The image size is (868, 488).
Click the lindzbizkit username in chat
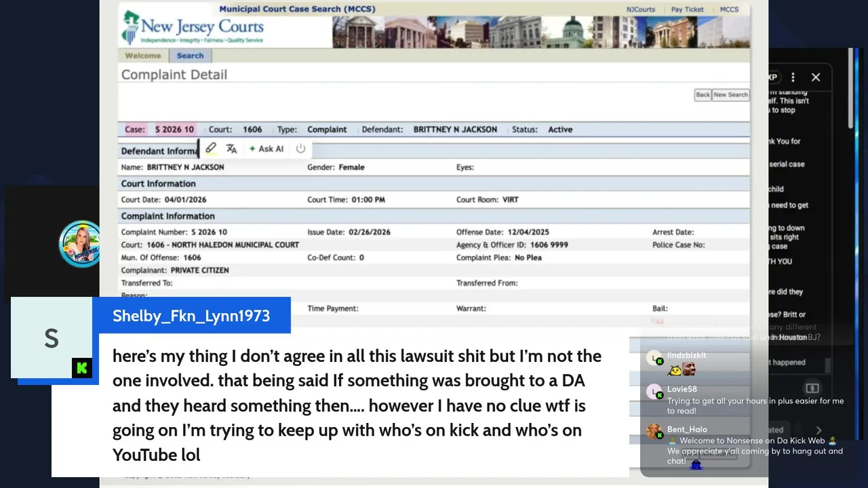coord(686,355)
